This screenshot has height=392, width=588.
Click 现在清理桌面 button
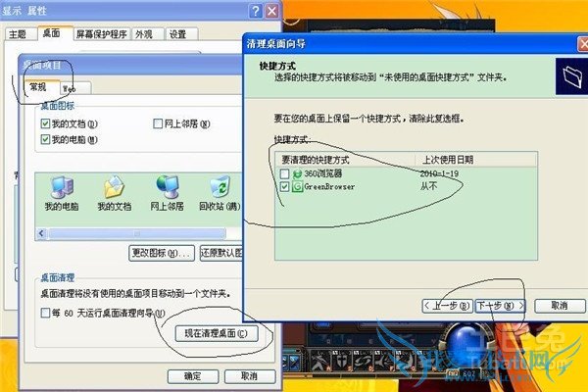click(x=217, y=333)
